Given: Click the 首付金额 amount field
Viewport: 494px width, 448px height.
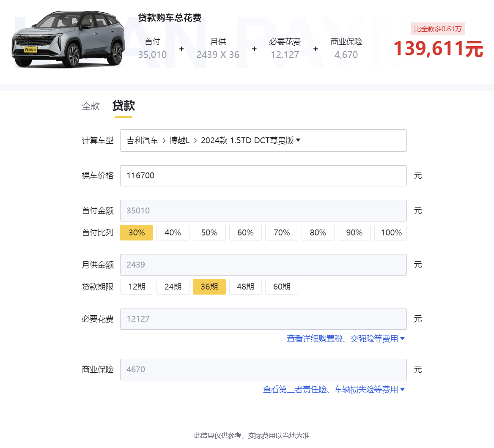Looking at the screenshot, I should click(263, 211).
